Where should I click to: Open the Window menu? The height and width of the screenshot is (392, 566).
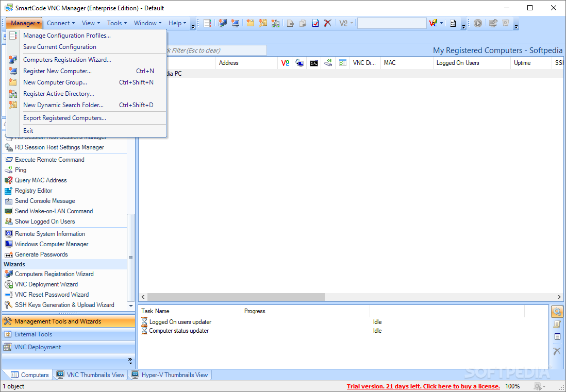147,23
